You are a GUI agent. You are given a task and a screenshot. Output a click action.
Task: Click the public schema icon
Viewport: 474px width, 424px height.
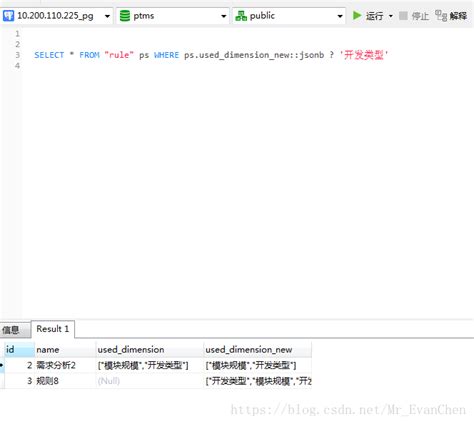[x=241, y=16]
